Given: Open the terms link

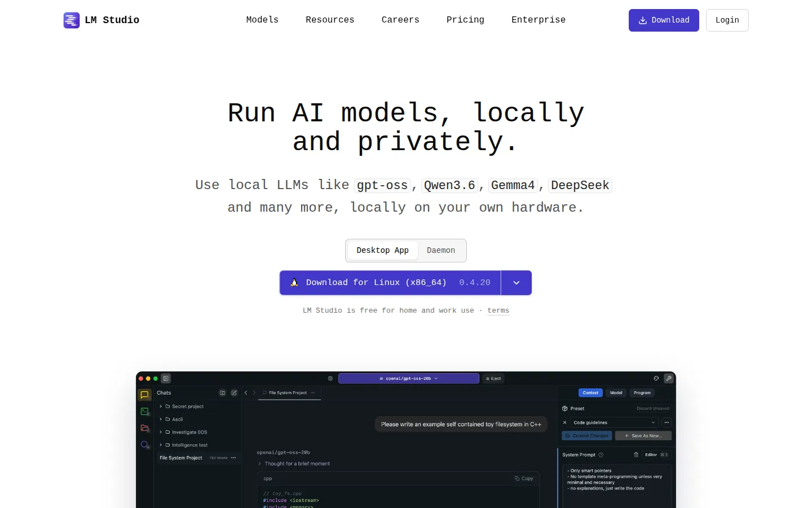Looking at the screenshot, I should [x=498, y=310].
